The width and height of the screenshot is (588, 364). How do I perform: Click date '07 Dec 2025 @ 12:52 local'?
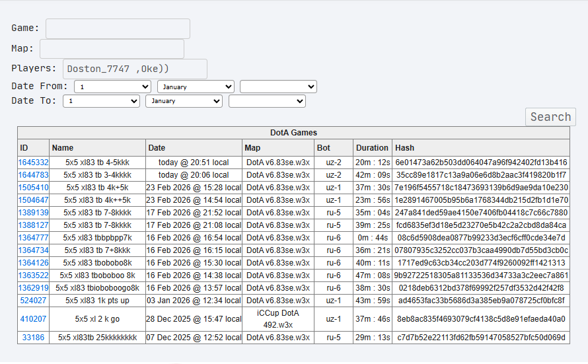click(x=194, y=338)
